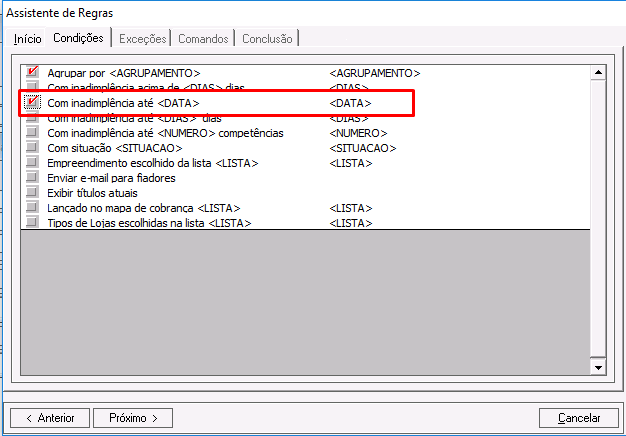Click <LISTA> value beside Tipos de Lojas row

(351, 223)
